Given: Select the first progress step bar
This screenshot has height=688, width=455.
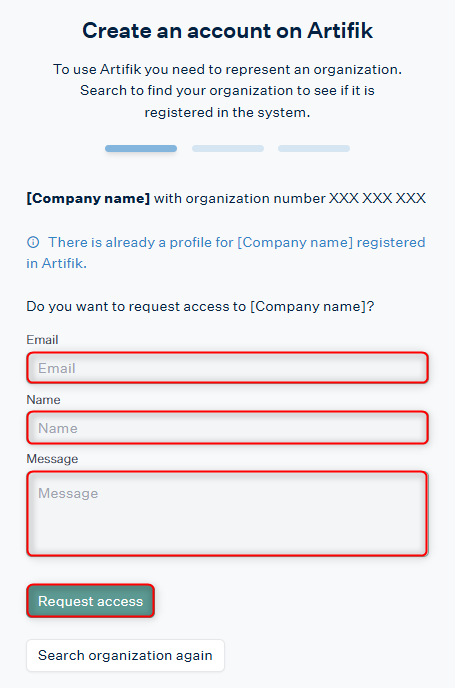Looking at the screenshot, I should coord(141,148).
